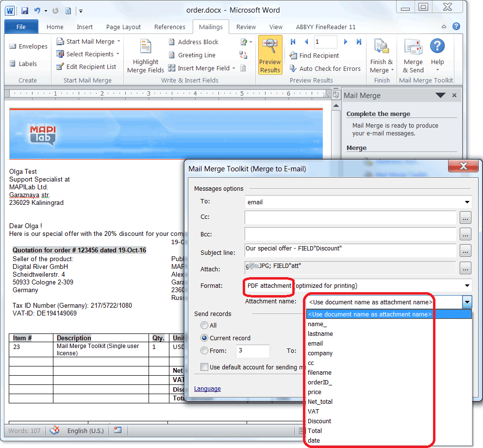The width and height of the screenshot is (483, 448).
Task: Click the proofing status icon in status bar
Action: point(54,430)
